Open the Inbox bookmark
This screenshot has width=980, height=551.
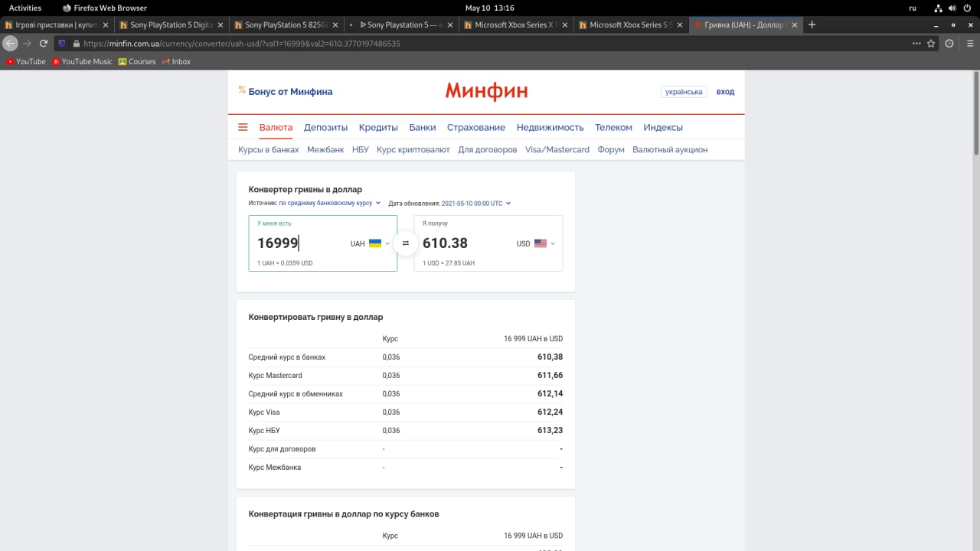(176, 61)
